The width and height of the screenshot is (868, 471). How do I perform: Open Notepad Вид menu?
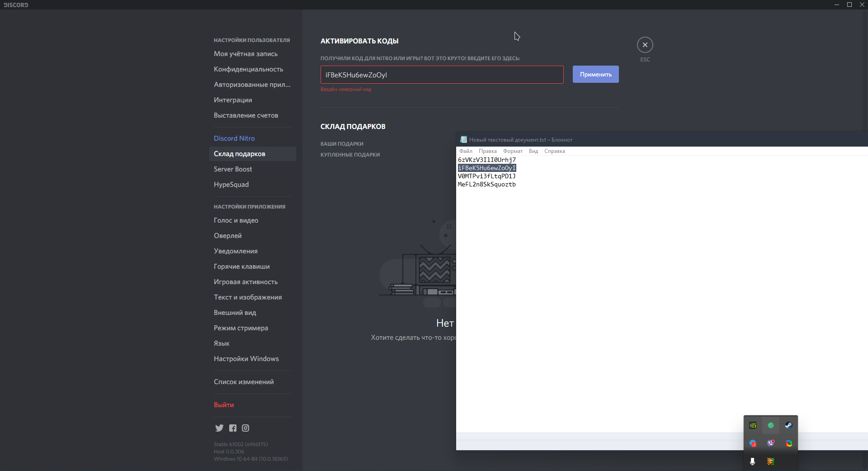pyautogui.click(x=533, y=151)
